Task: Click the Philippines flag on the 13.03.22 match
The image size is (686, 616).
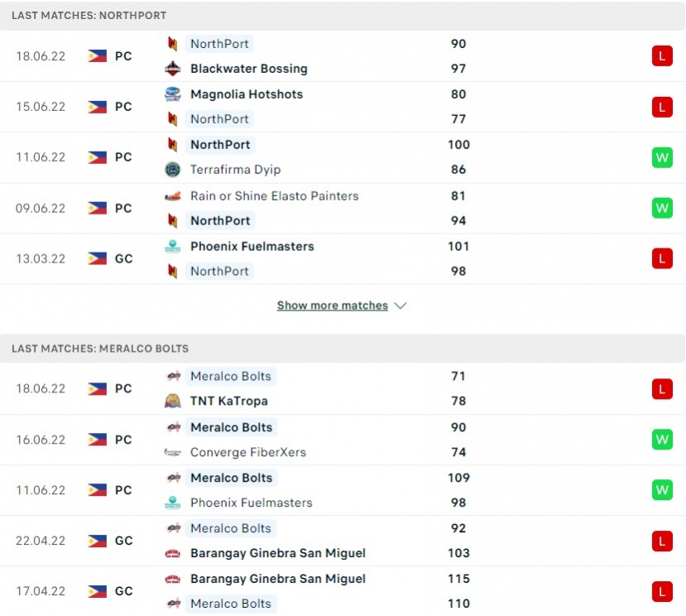Action: point(97,259)
